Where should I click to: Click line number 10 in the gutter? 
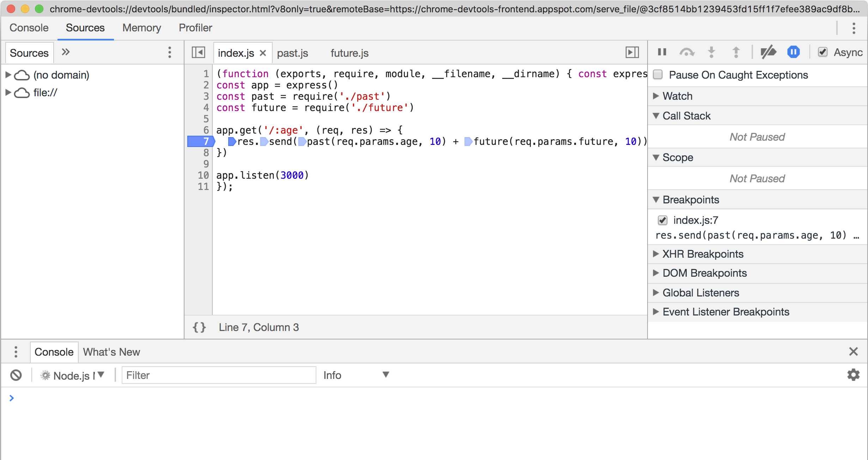(203, 175)
